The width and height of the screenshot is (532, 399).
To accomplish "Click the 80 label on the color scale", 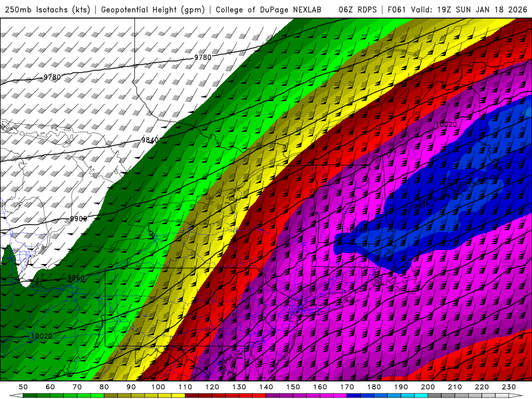I will (104, 387).
